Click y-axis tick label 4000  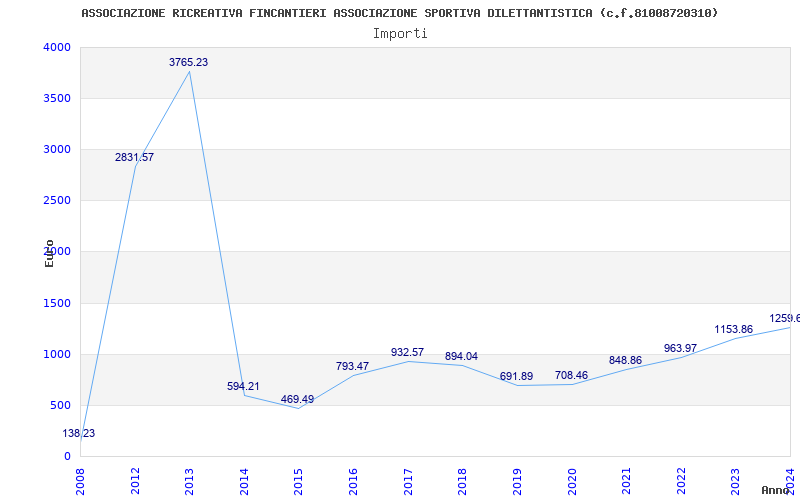[57, 47]
